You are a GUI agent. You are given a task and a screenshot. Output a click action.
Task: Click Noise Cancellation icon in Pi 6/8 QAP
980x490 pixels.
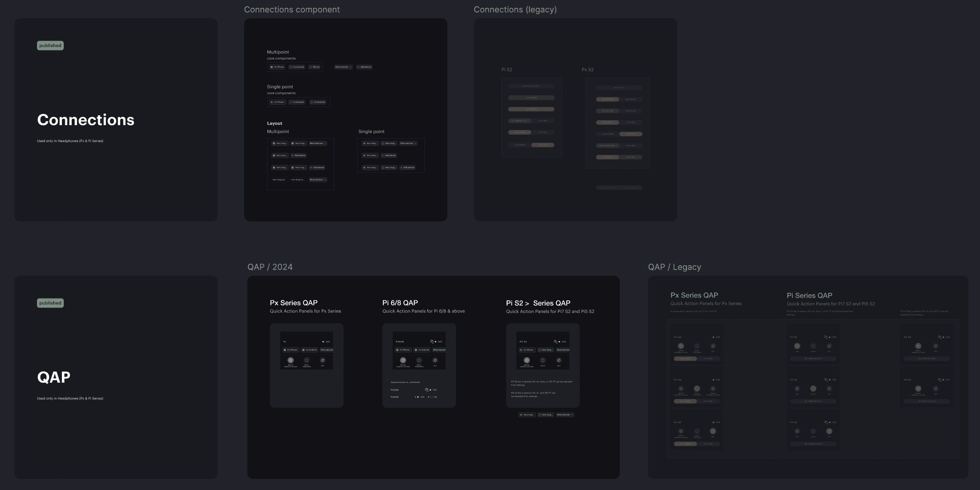click(403, 360)
